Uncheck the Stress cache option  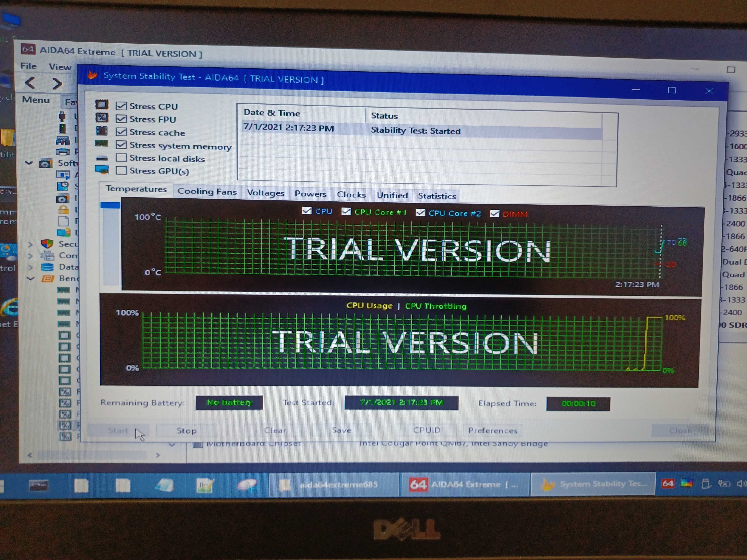121,132
